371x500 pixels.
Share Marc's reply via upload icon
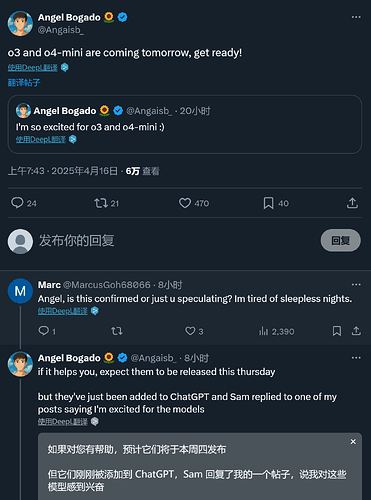click(x=356, y=331)
